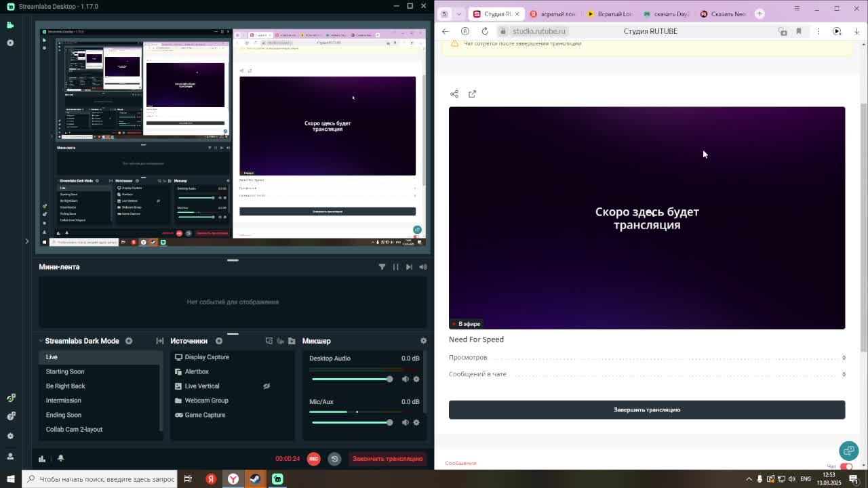Open browser downloads
This screenshot has width=868, height=488.
pos(856,31)
